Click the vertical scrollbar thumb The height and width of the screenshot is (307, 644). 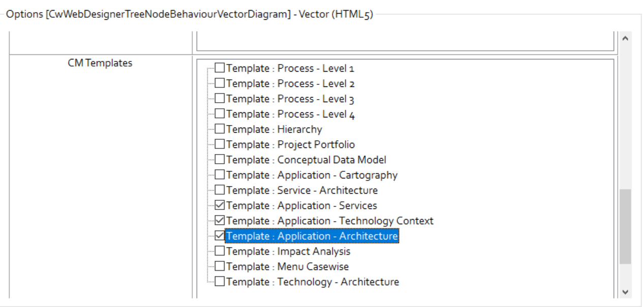[625, 226]
